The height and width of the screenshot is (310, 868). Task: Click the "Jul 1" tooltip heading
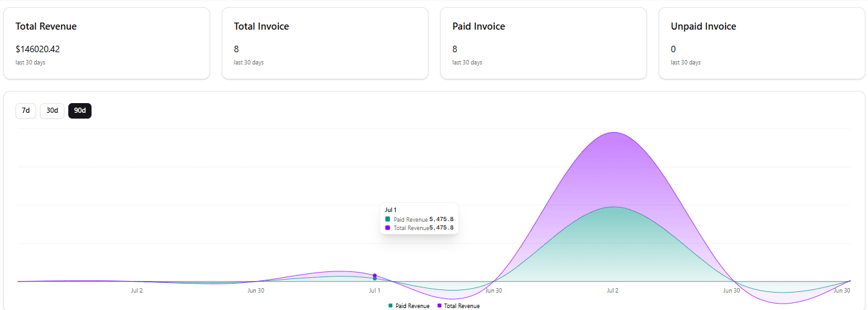coord(390,210)
